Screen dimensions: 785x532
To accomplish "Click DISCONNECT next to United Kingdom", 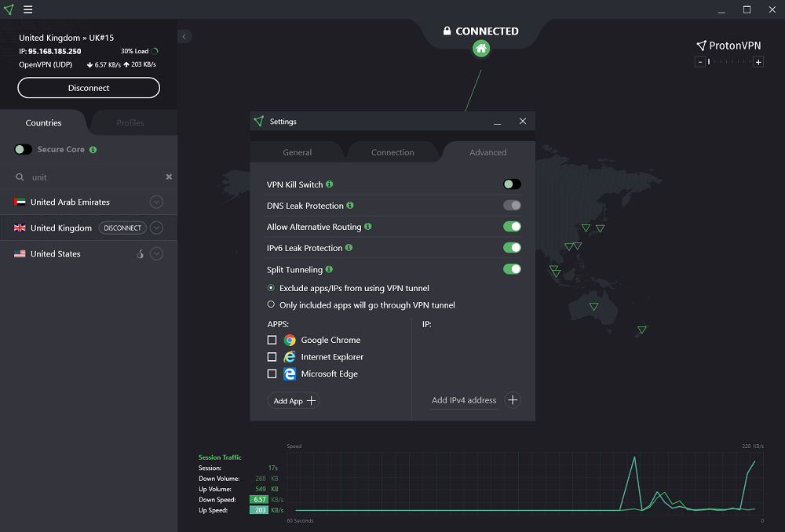I will (122, 228).
